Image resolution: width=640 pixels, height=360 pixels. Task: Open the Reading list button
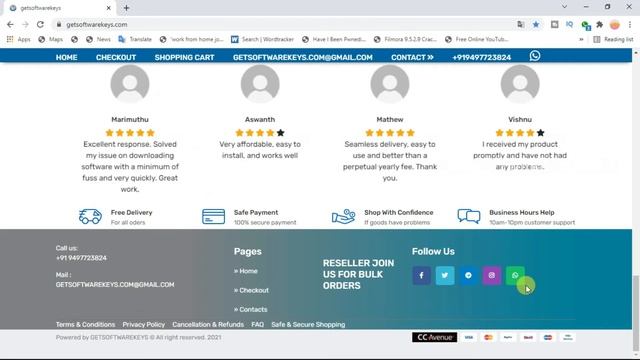point(613,39)
